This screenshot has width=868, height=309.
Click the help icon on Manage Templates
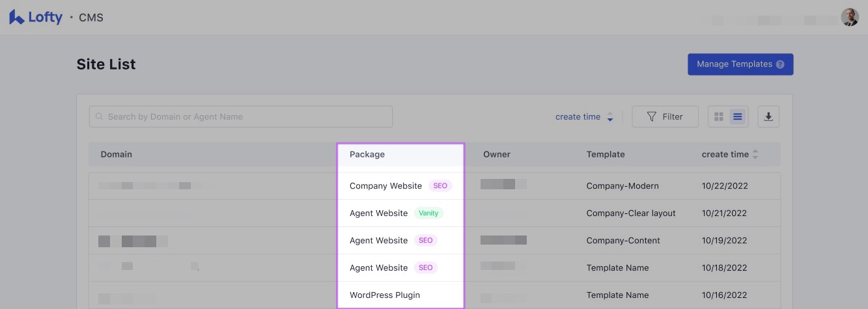(780, 64)
